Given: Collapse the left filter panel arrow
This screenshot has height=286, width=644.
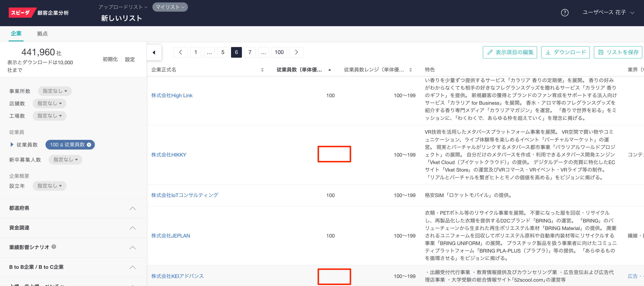Looking at the screenshot, I should [x=154, y=52].
